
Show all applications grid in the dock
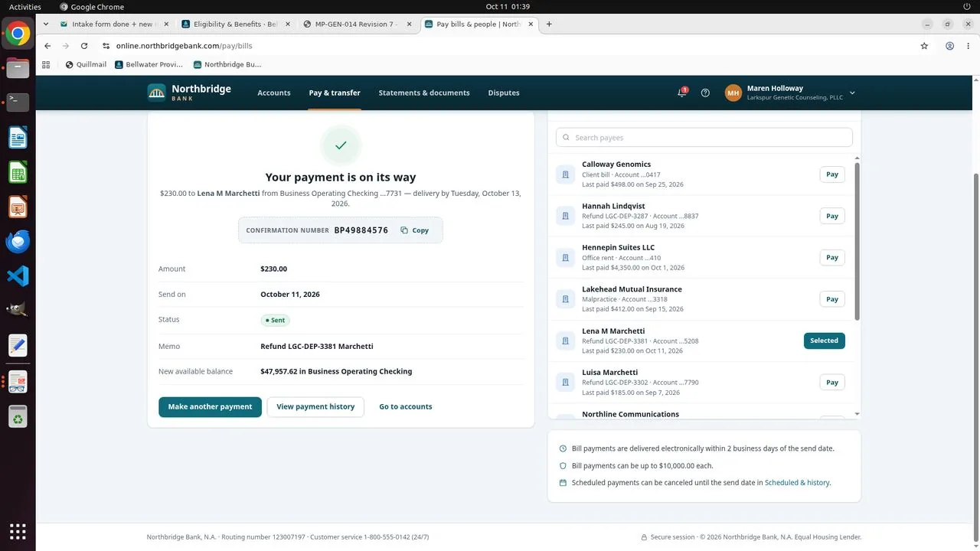(18, 531)
